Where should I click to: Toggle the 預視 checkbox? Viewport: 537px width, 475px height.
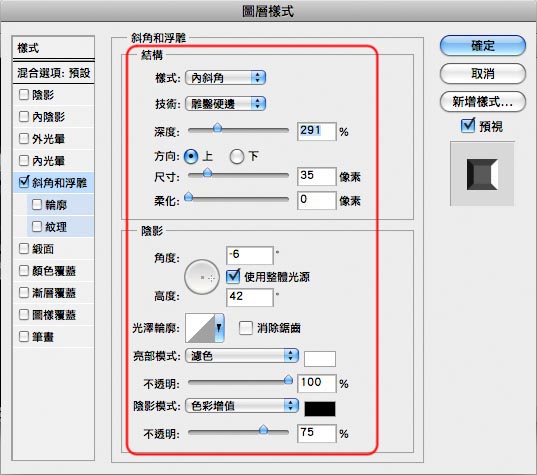pyautogui.click(x=468, y=125)
